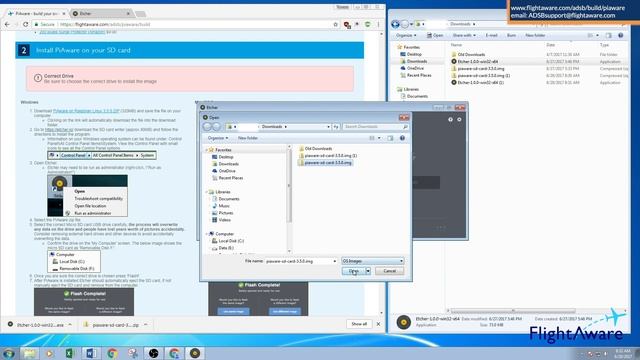The image size is (640, 360).
Task: Open the OS Images file type dropdown
Action: [372, 261]
